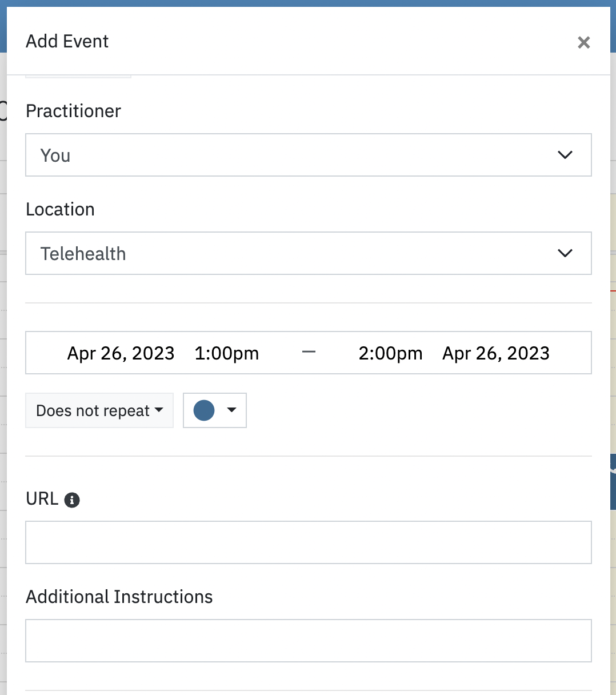Open the Does not repeat recurrence dropdown
The image size is (616, 695).
click(99, 410)
